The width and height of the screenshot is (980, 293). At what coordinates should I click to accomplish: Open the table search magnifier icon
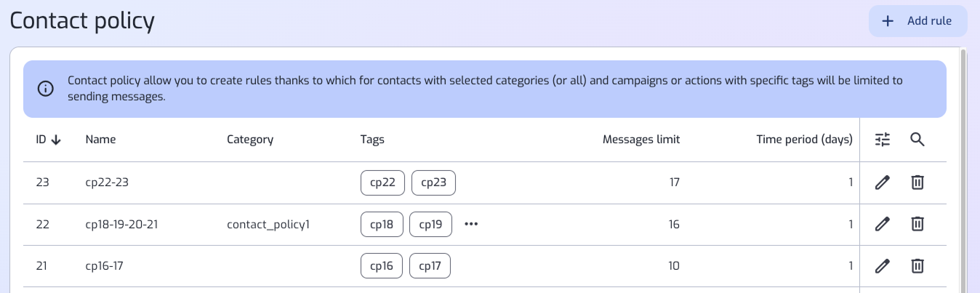917,140
